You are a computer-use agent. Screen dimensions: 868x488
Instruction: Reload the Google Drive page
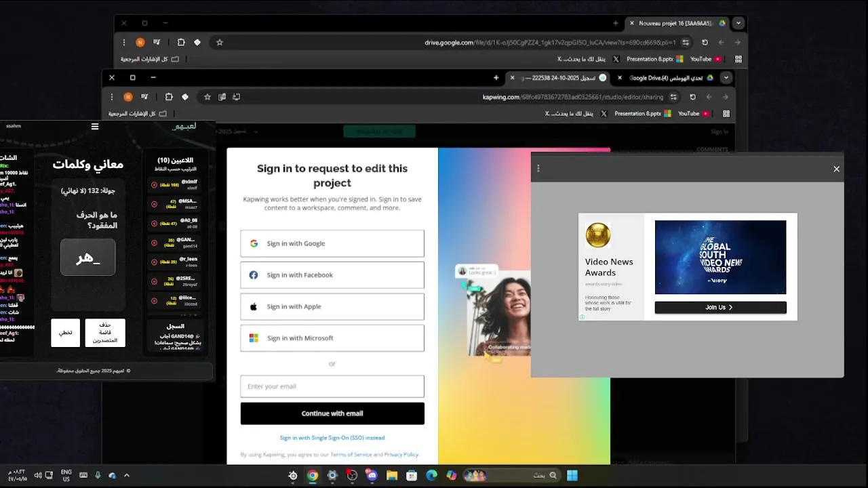705,42
